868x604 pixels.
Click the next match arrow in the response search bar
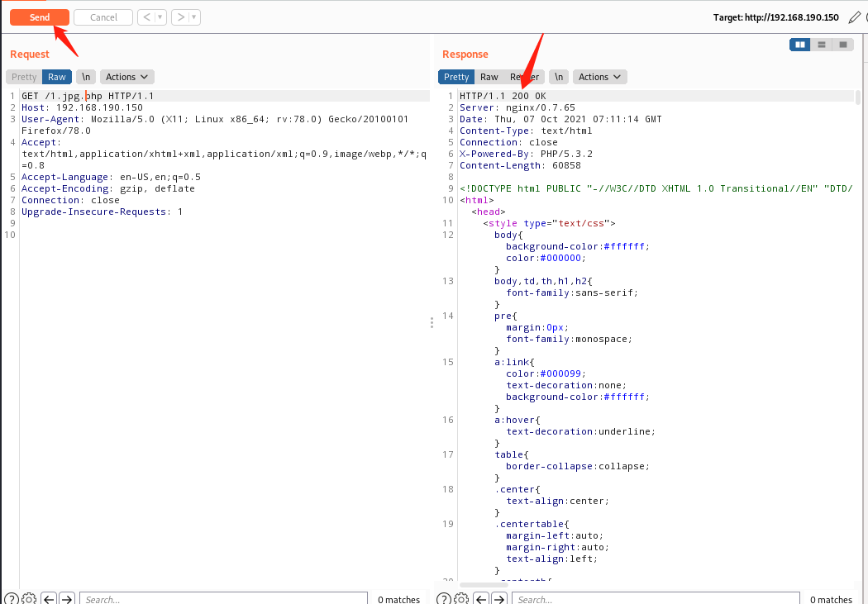click(499, 598)
